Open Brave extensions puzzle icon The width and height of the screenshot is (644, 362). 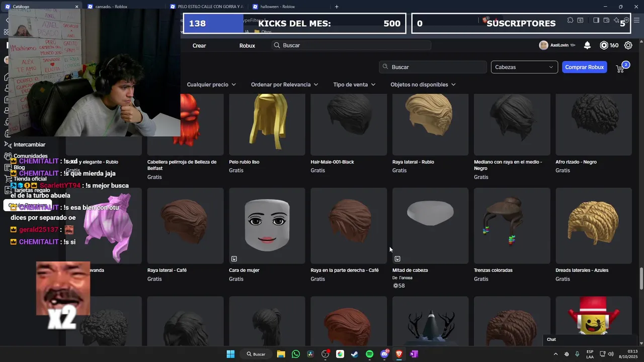pos(570,20)
